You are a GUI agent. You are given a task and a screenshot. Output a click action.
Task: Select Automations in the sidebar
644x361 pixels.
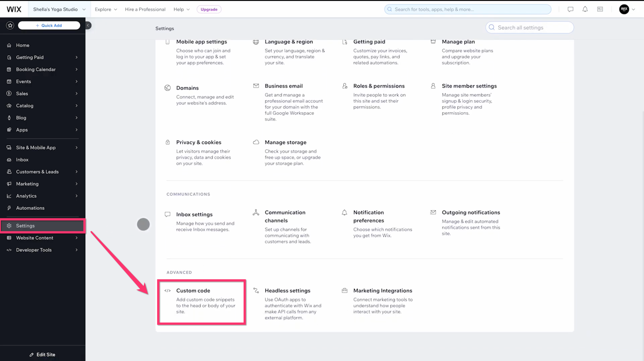point(30,208)
